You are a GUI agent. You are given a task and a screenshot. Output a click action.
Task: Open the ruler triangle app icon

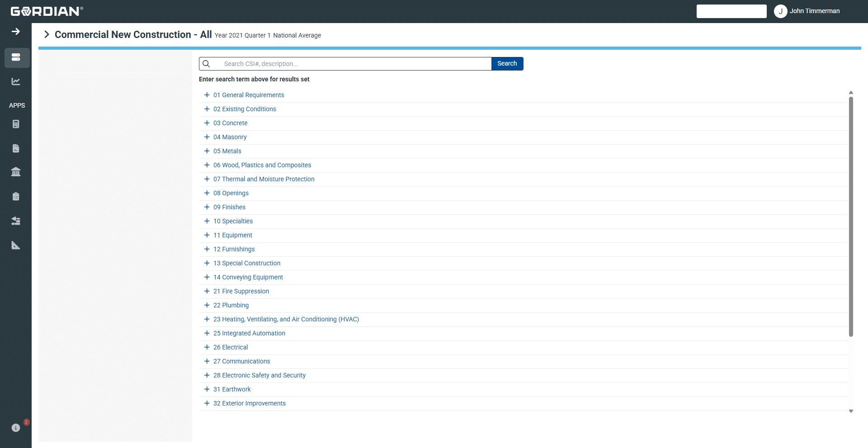click(x=16, y=245)
